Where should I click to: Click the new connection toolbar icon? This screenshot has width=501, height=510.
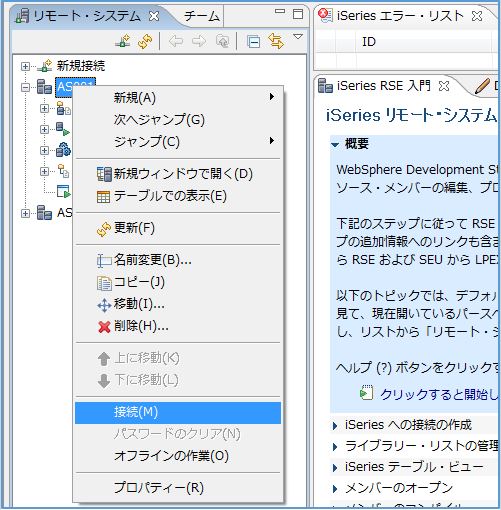(123, 42)
